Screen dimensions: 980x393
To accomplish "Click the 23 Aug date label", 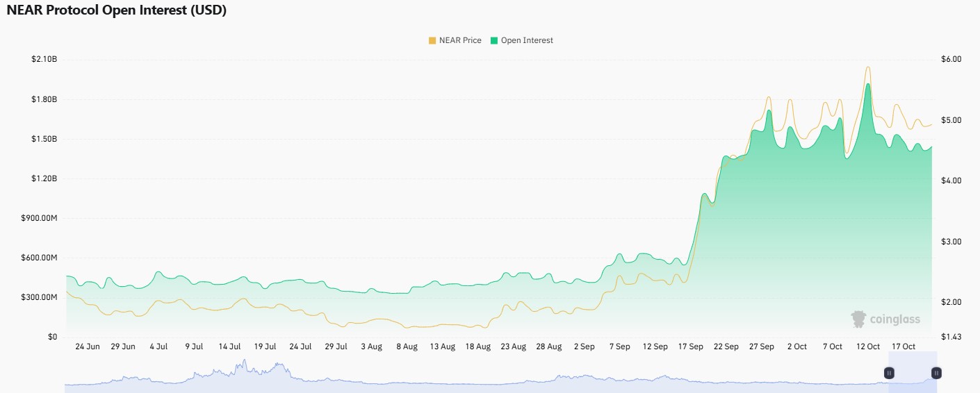I will 513,346.
